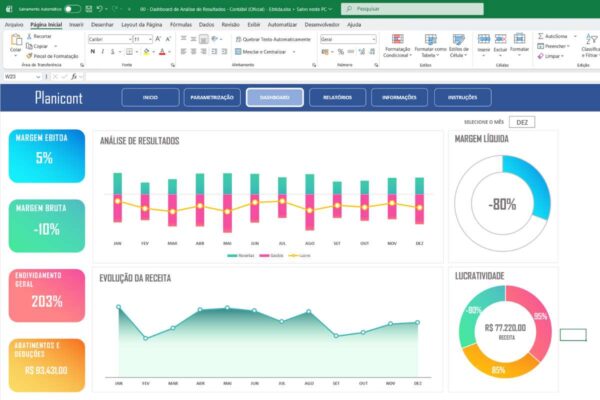Open the Fórmulas ribbon tab

coord(181,24)
